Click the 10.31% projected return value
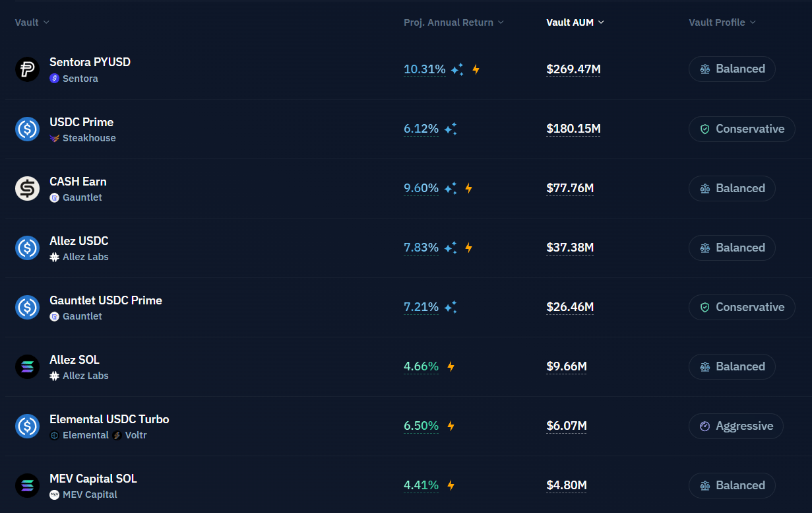812x513 pixels. click(x=425, y=69)
